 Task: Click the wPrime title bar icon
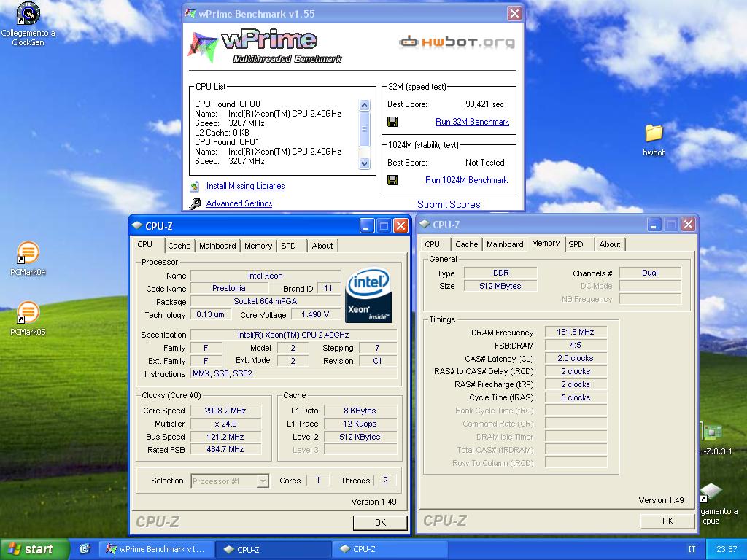pyautogui.click(x=190, y=14)
